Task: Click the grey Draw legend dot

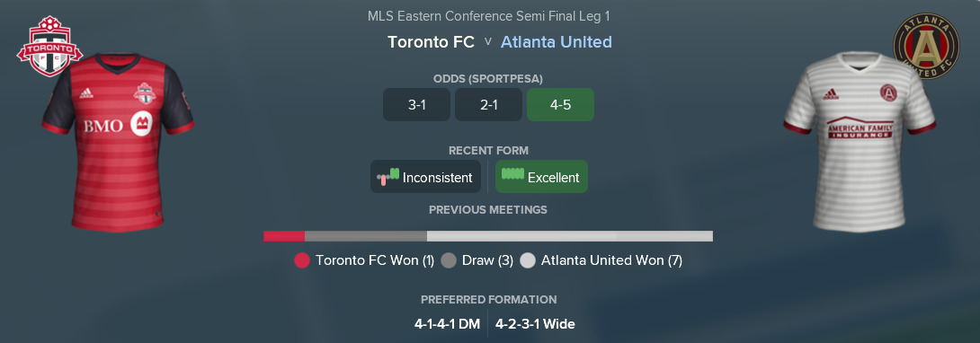Action: tap(449, 260)
